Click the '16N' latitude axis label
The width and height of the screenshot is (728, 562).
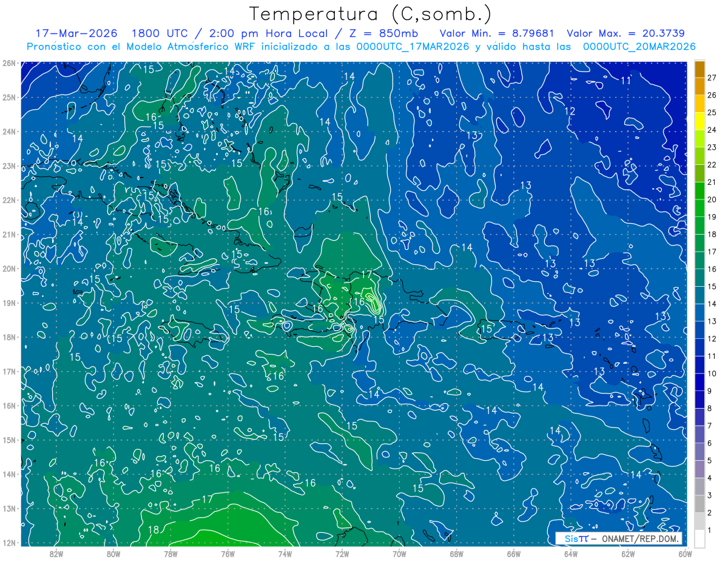coord(8,406)
